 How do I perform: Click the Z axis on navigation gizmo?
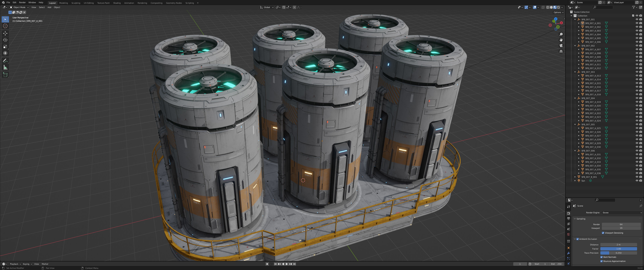point(555,19)
